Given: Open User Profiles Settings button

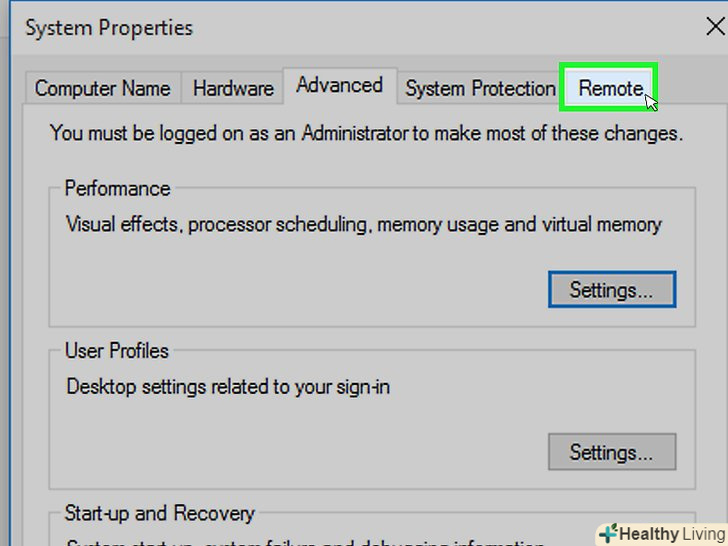Looking at the screenshot, I should coord(611,452).
